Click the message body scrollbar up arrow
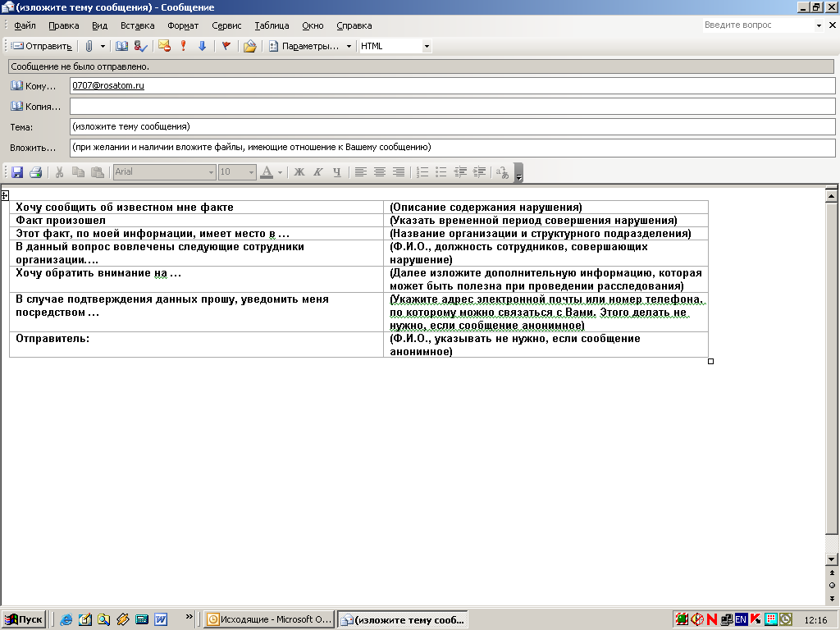 click(x=832, y=196)
